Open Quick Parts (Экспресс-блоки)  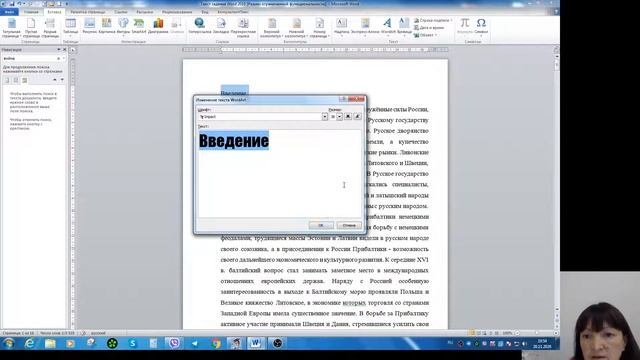(x=365, y=26)
